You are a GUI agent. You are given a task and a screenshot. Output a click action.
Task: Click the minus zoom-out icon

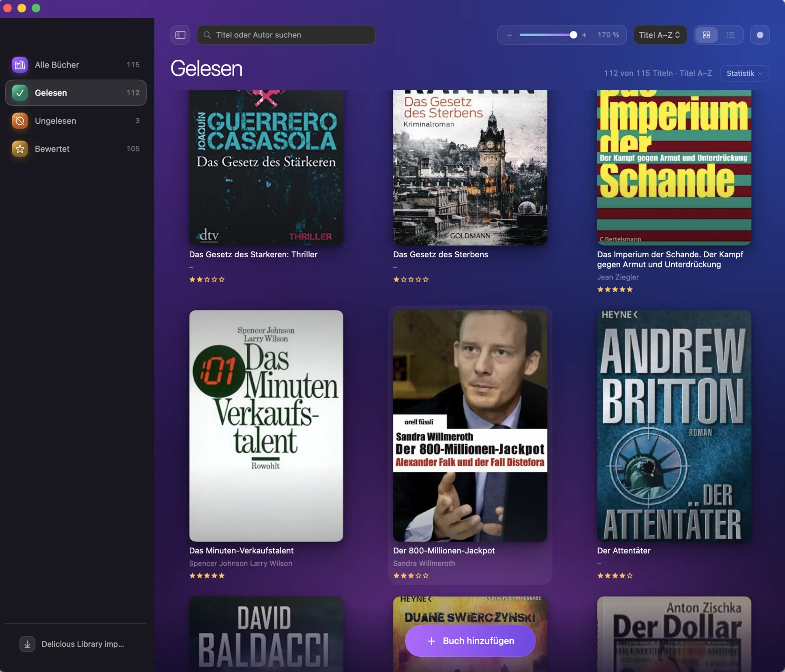point(509,35)
